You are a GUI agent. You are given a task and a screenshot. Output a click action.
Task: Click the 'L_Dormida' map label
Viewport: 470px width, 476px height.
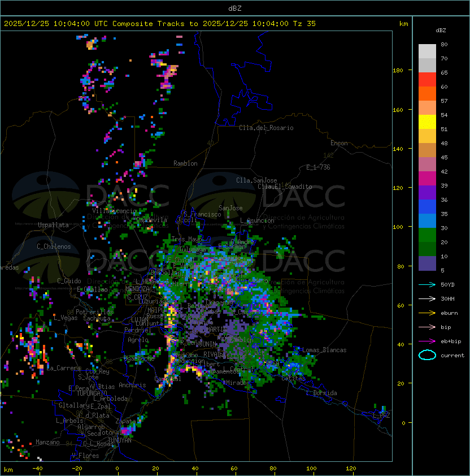click(321, 393)
